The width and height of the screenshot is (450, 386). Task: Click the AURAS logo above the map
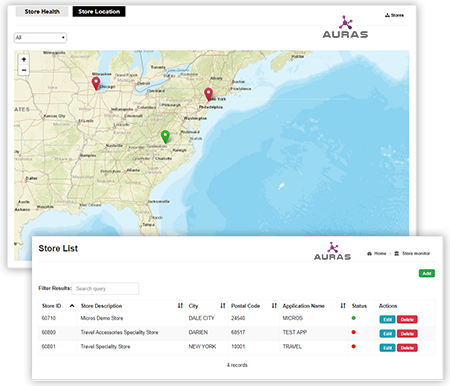point(345,27)
